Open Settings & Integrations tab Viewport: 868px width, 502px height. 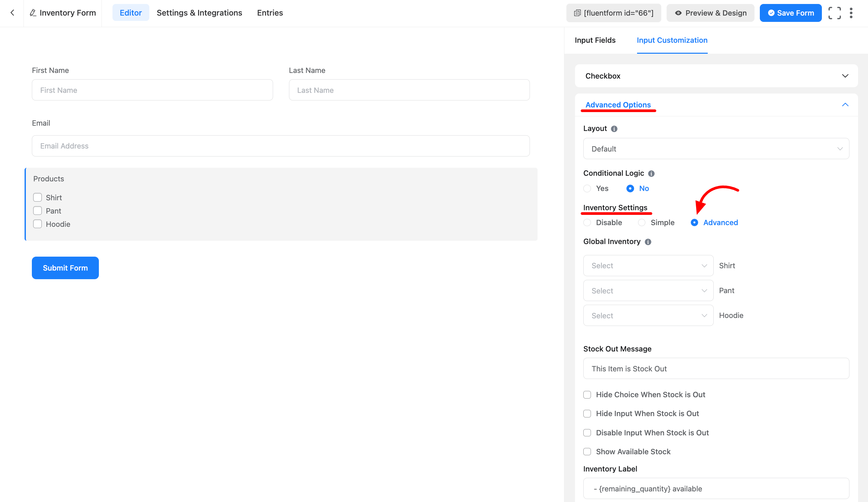[199, 13]
